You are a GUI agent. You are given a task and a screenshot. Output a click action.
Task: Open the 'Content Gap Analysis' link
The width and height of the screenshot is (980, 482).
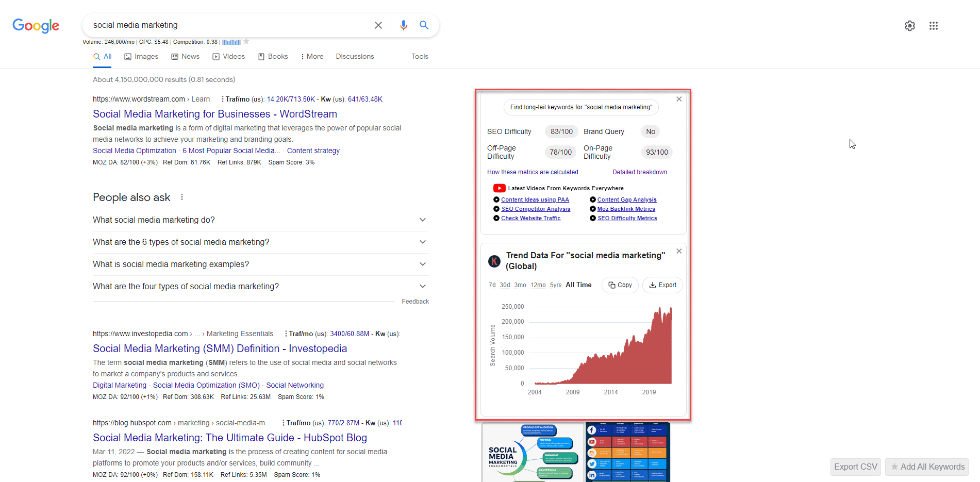tap(627, 200)
